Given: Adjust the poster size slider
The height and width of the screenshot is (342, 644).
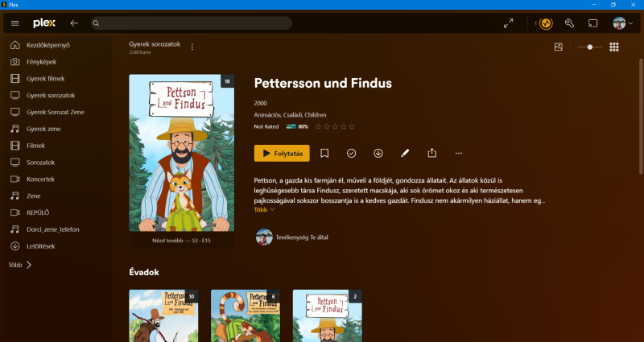Looking at the screenshot, I should pyautogui.click(x=590, y=47).
